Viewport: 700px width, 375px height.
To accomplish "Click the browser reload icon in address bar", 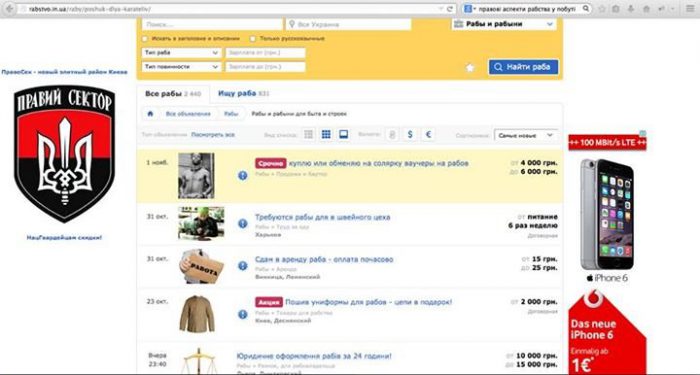I will coord(450,8).
